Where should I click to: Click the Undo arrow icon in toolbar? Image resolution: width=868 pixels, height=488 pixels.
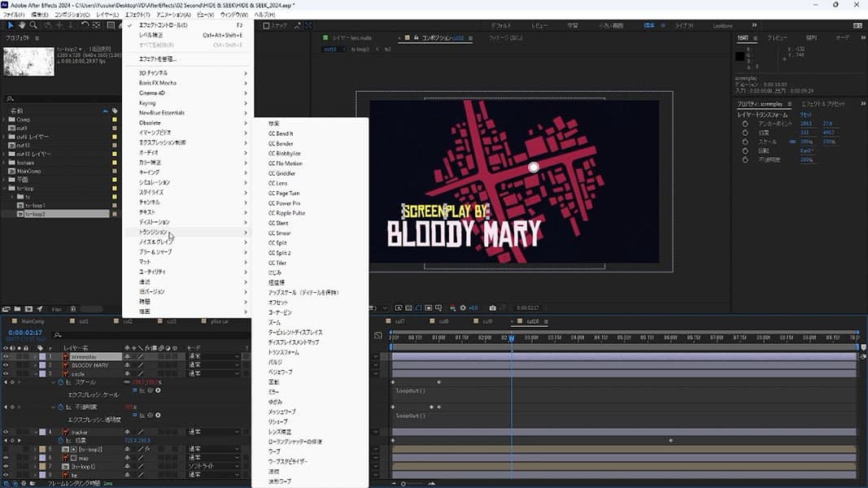pos(85,26)
